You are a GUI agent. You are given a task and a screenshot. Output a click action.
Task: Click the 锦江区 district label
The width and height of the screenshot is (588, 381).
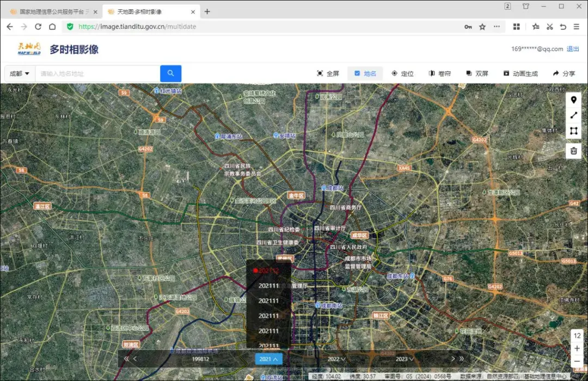[380, 315]
